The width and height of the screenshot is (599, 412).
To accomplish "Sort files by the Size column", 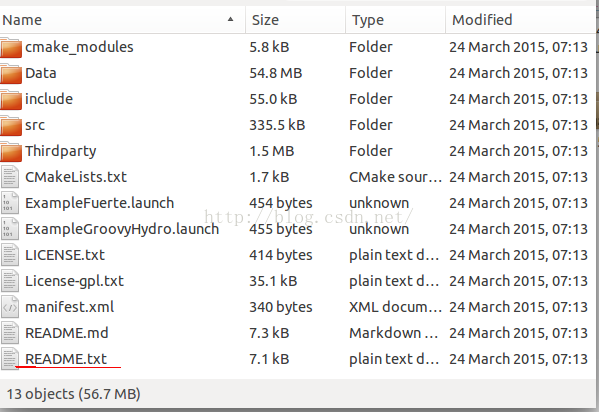I will point(295,20).
